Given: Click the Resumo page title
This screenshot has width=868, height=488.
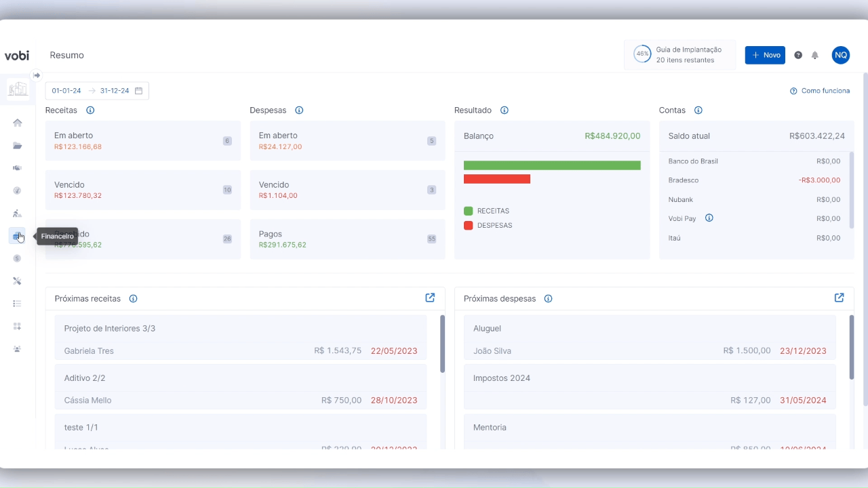Looking at the screenshot, I should 67,56.
